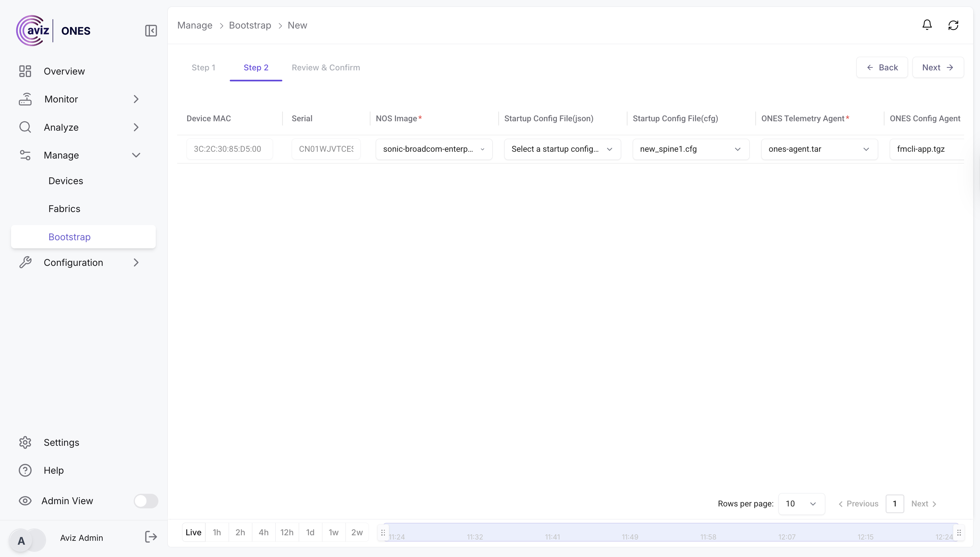Viewport: 980px width, 557px height.
Task: Go to the Overview dashboard icon
Action: coord(25,71)
